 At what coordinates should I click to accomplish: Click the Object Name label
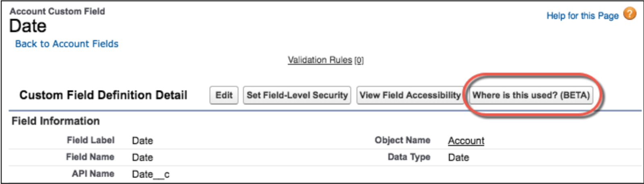[x=402, y=140]
